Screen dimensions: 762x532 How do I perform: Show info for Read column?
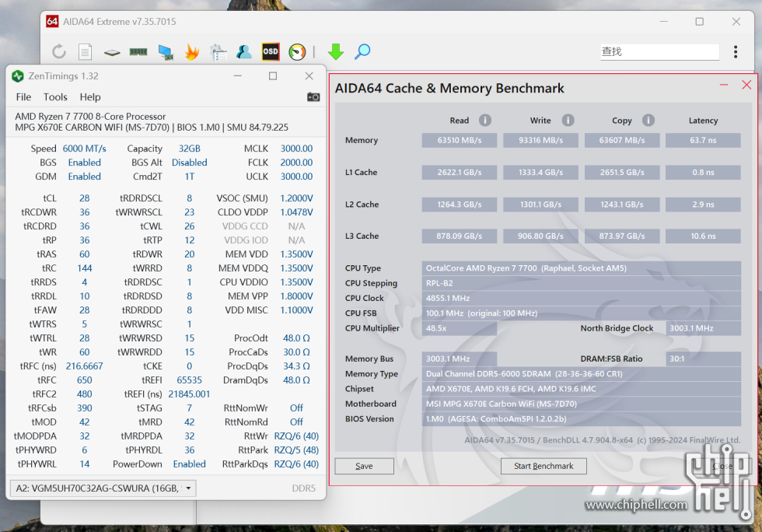[485, 120]
